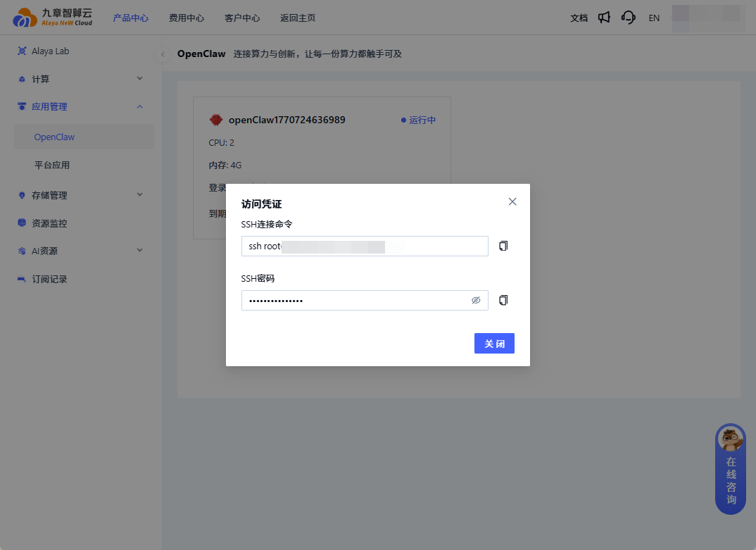Open the 文档 documentation link

pos(579,18)
